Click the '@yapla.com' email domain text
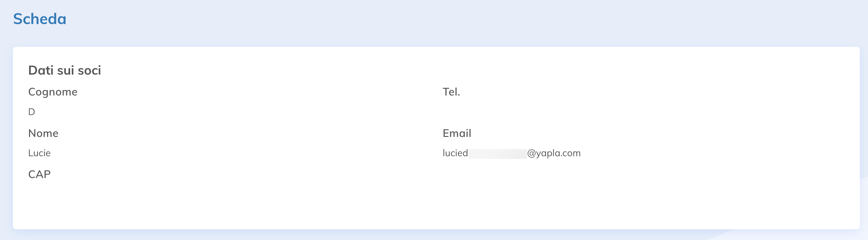 [554, 153]
